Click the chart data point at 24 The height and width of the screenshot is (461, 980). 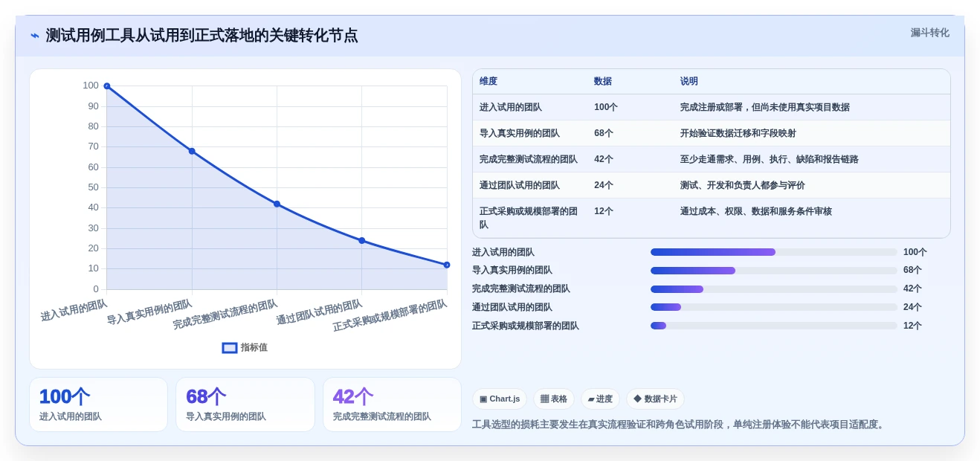[x=362, y=240]
